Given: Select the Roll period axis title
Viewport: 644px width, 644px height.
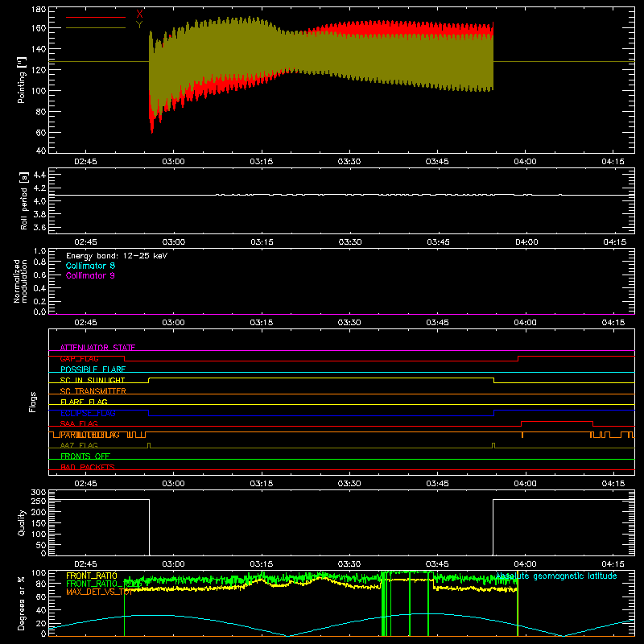Looking at the screenshot, I should tap(24, 200).
